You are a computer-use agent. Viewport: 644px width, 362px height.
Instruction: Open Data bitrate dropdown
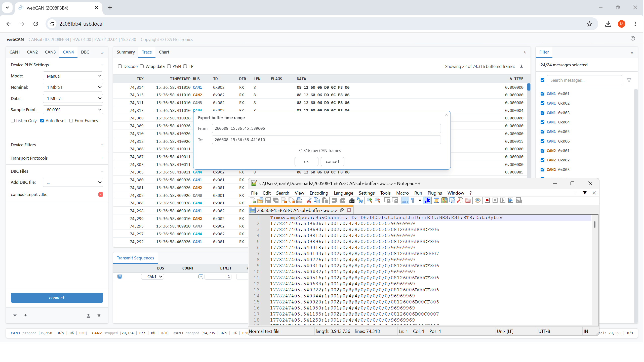[73, 99]
